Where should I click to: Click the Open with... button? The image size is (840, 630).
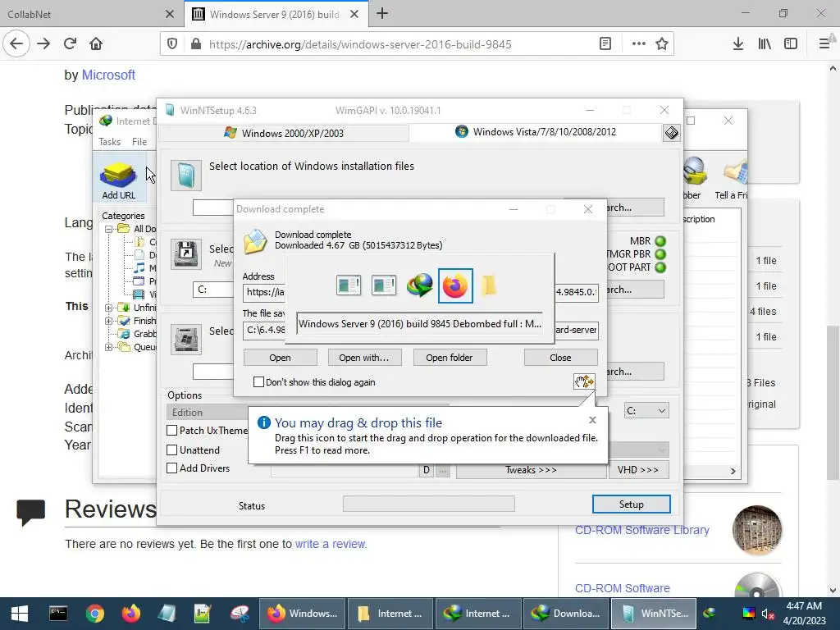pyautogui.click(x=363, y=358)
